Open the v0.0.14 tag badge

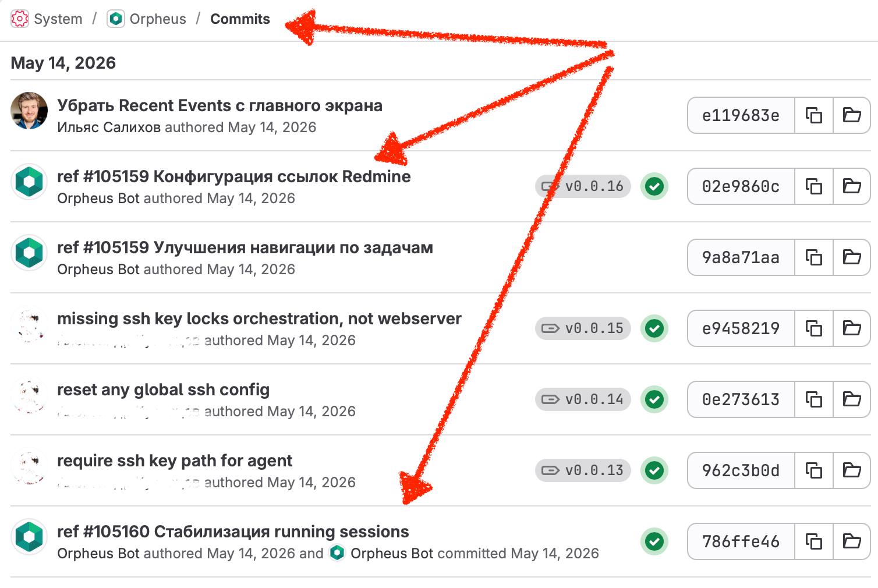[x=583, y=399]
